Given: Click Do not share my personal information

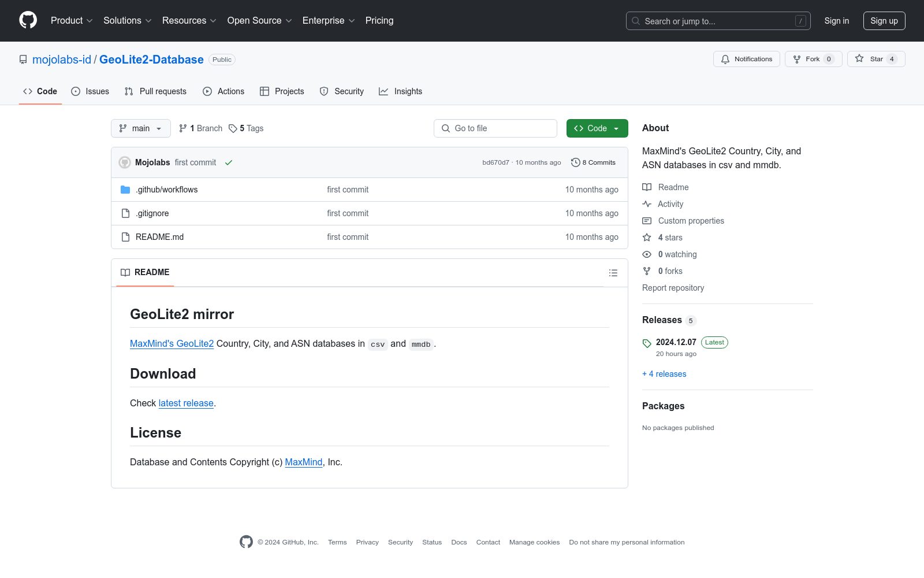Looking at the screenshot, I should click(627, 542).
